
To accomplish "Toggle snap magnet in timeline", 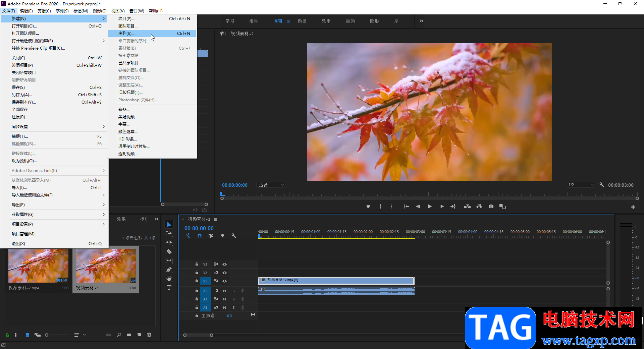I will click(x=200, y=236).
